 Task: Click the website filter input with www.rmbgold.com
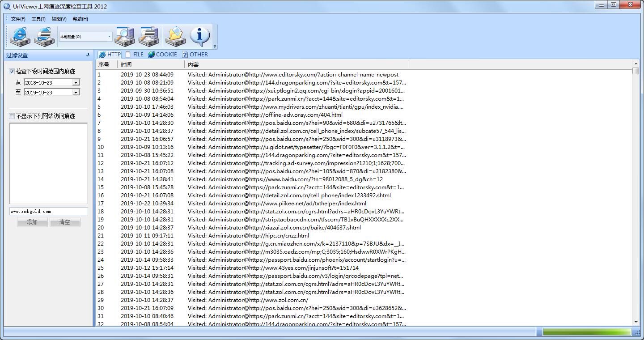click(x=49, y=211)
